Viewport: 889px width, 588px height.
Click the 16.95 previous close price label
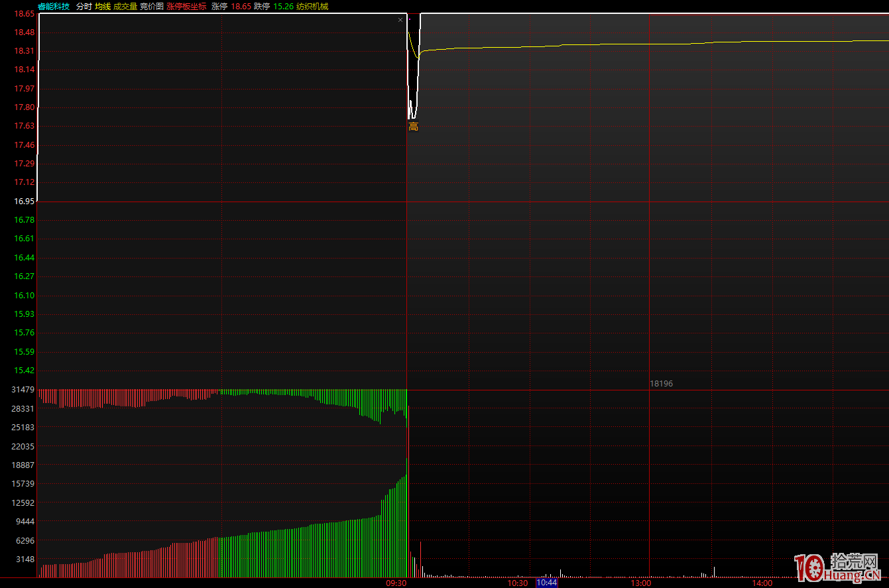click(x=25, y=201)
